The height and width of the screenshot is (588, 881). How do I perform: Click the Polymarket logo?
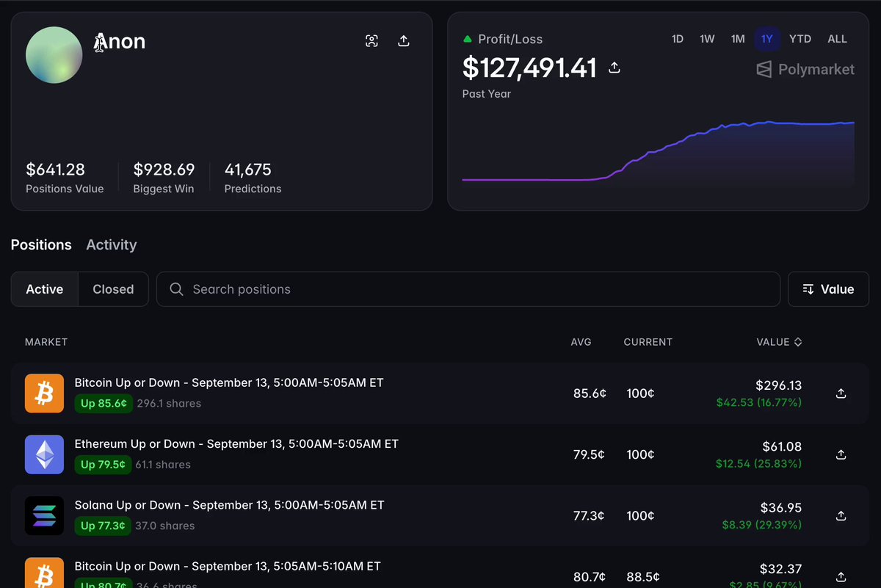coord(805,69)
